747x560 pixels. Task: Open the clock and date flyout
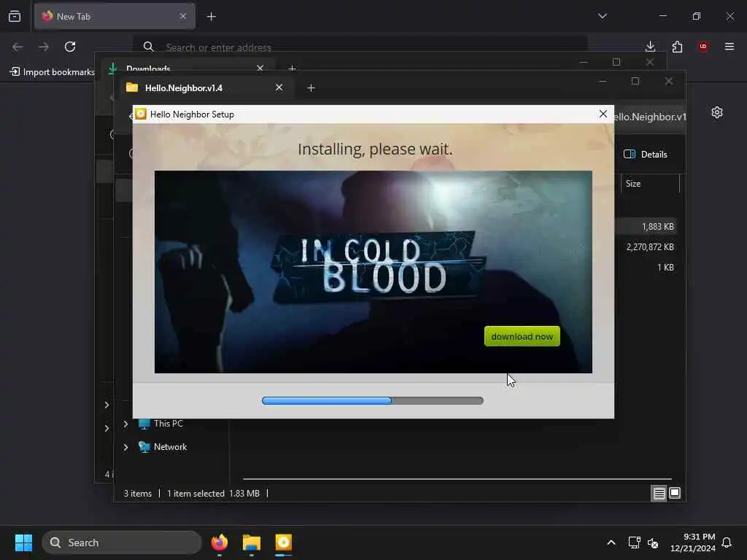(692, 542)
